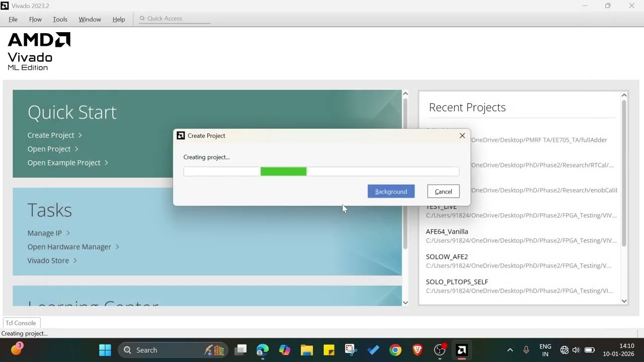Open the RTCal recent project path

pos(542,165)
